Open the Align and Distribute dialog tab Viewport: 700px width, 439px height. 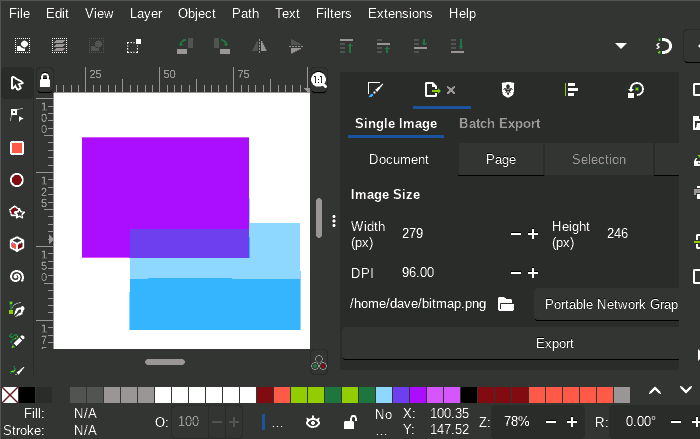click(571, 90)
